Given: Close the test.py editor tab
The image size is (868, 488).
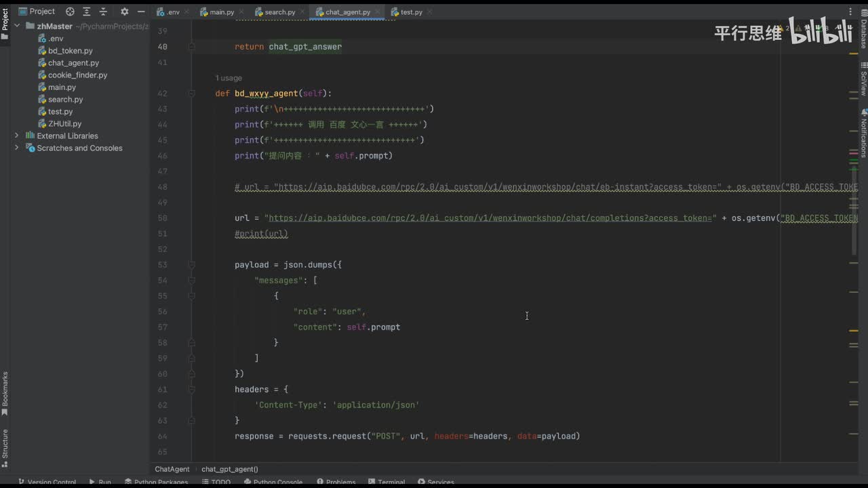Looking at the screenshot, I should pos(430,12).
